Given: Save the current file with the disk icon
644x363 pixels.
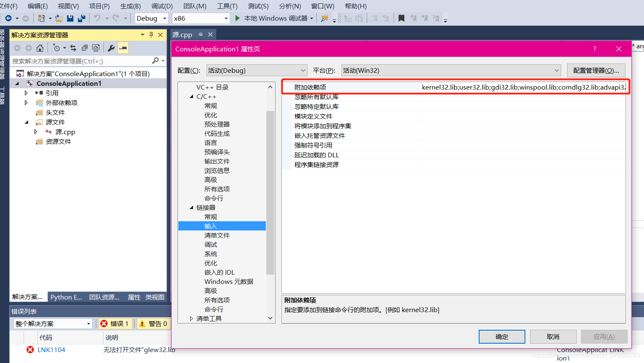Looking at the screenshot, I should [x=70, y=18].
